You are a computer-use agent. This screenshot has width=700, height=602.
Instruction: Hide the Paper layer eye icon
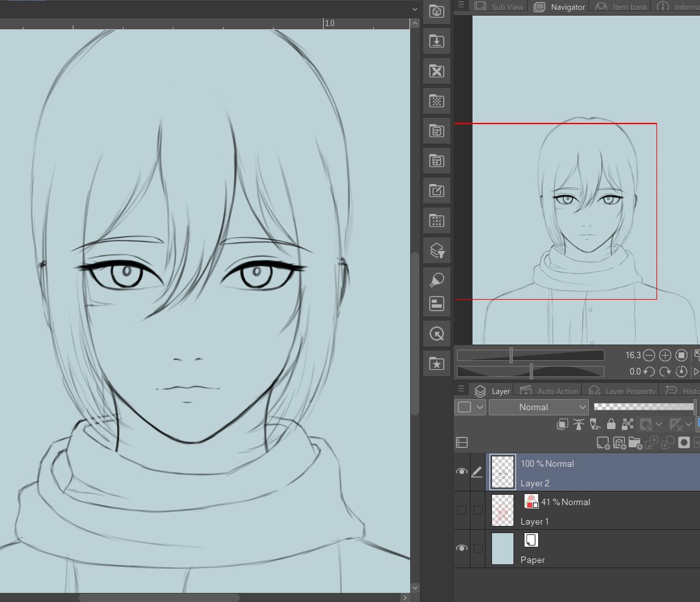[x=462, y=548]
